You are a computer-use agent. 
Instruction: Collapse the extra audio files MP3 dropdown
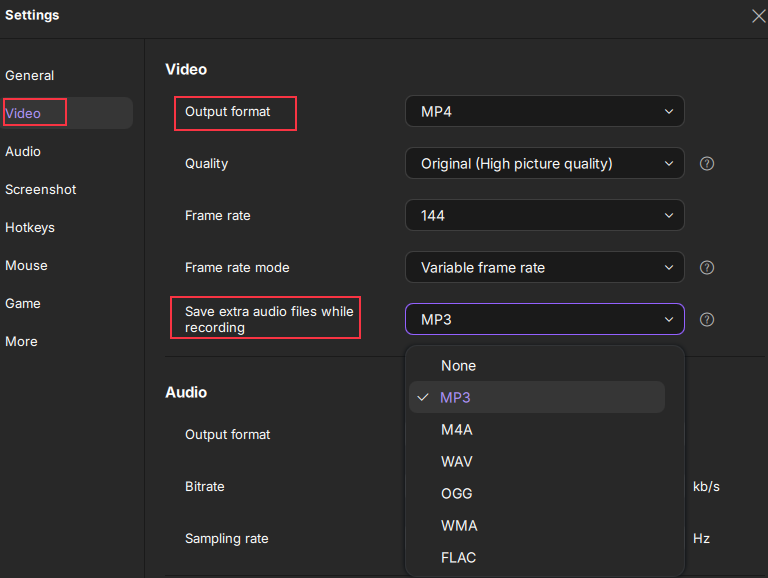544,319
